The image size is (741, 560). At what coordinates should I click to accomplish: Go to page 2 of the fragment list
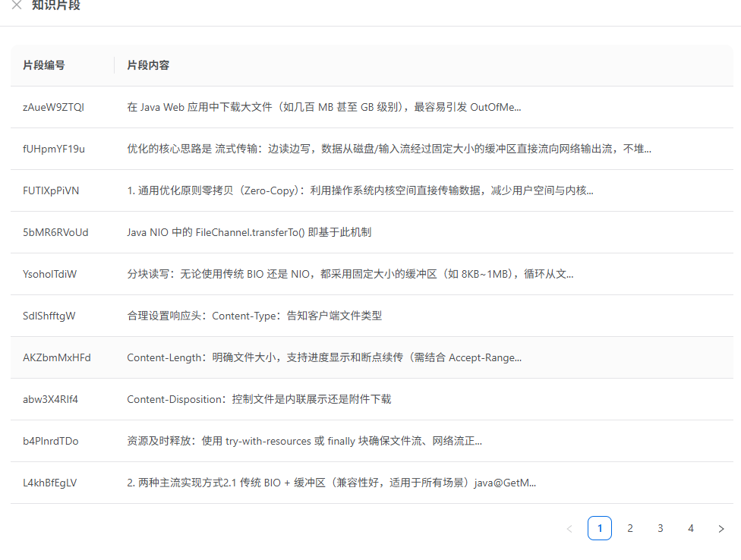[x=629, y=528]
